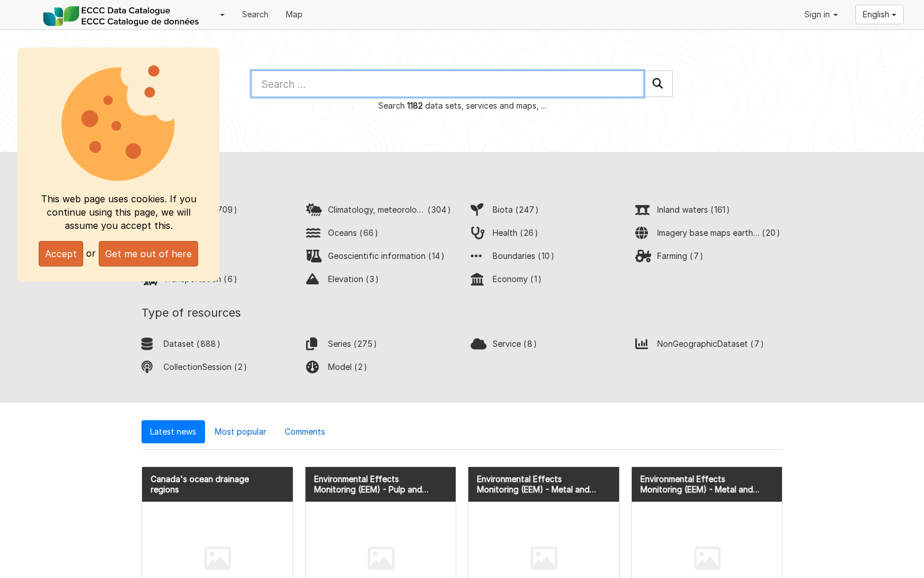Open the Oceans (66) category
The width and height of the screenshot is (924, 578).
pyautogui.click(x=353, y=233)
